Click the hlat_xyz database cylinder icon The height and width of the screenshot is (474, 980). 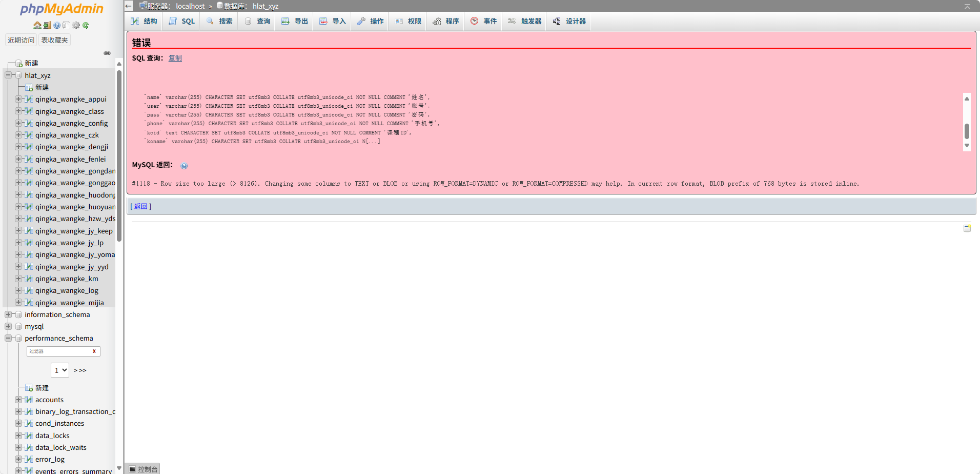pos(19,75)
